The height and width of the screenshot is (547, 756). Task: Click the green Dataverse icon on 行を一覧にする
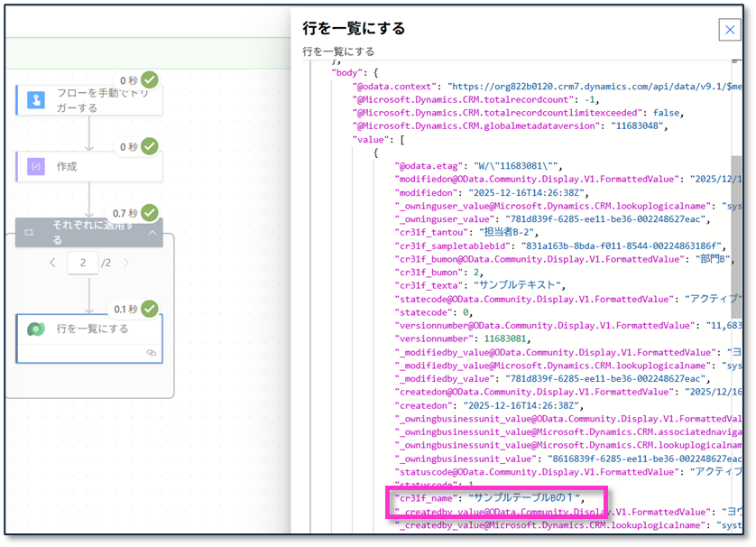tap(36, 329)
